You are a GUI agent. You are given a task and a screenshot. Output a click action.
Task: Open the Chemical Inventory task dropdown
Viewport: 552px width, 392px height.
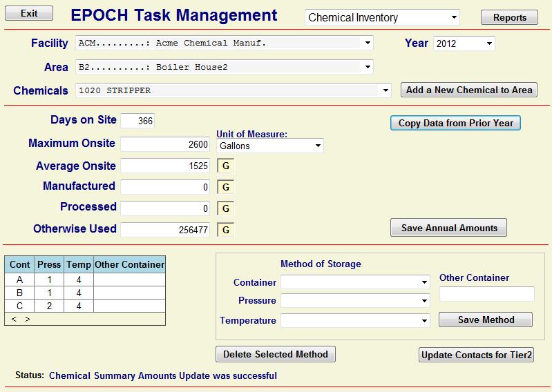tap(382, 17)
